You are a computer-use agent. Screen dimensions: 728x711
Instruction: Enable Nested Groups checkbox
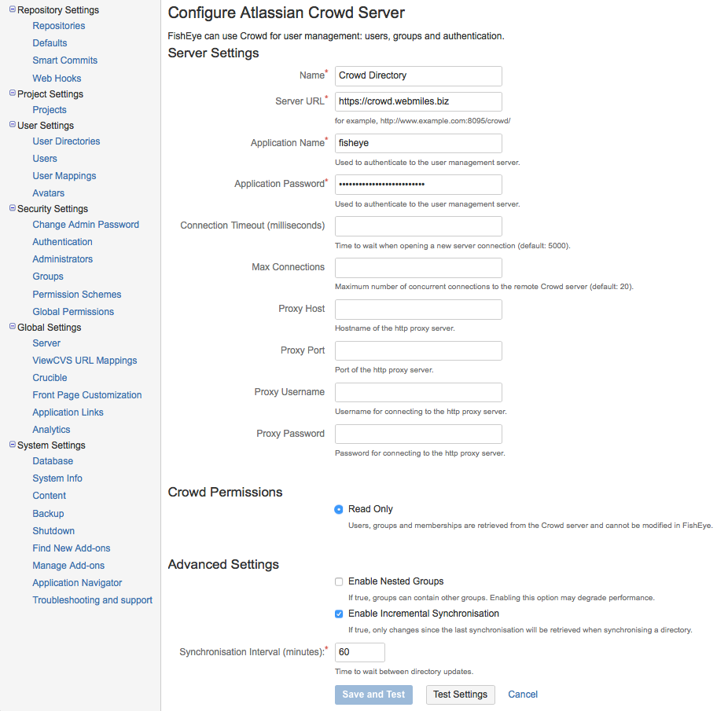point(339,581)
